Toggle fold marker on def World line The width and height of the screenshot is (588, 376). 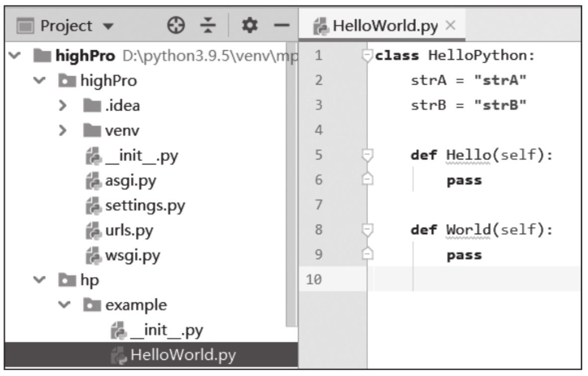368,230
